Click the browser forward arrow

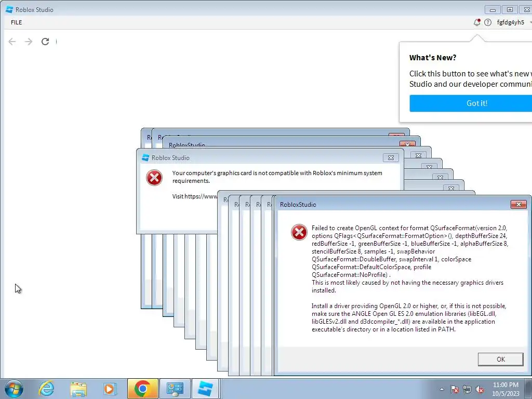coord(29,42)
